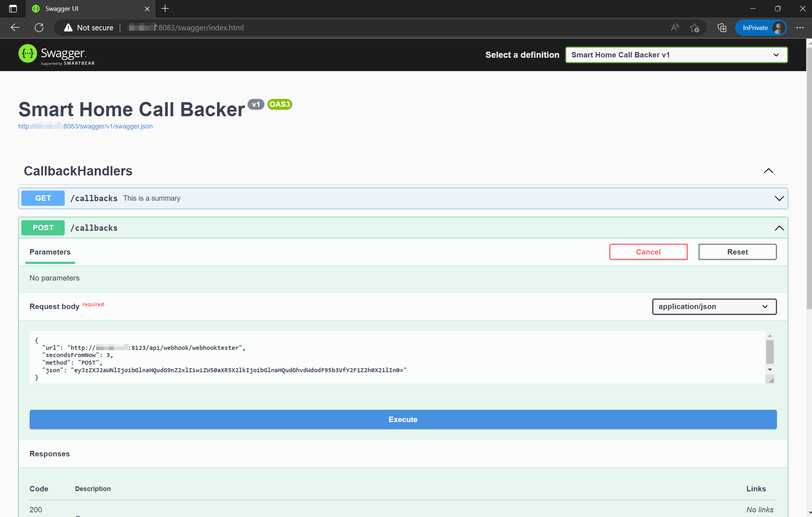Expand the GET /callbacks operation

pos(779,198)
